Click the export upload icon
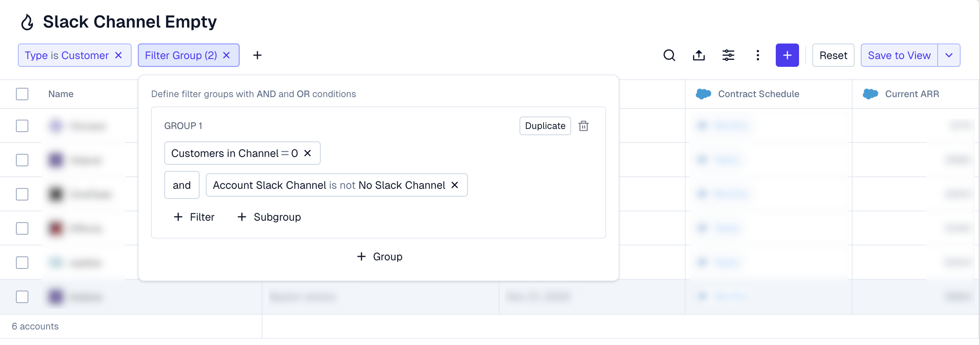 point(699,56)
